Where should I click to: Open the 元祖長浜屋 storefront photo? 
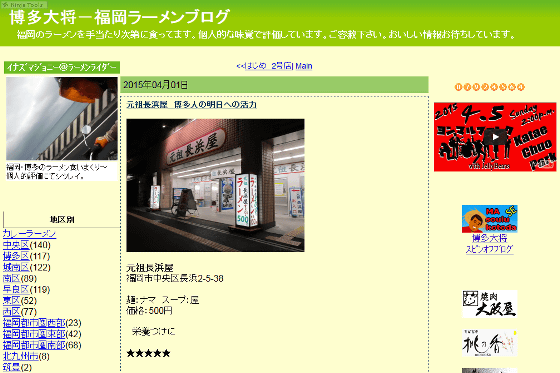[x=215, y=185]
